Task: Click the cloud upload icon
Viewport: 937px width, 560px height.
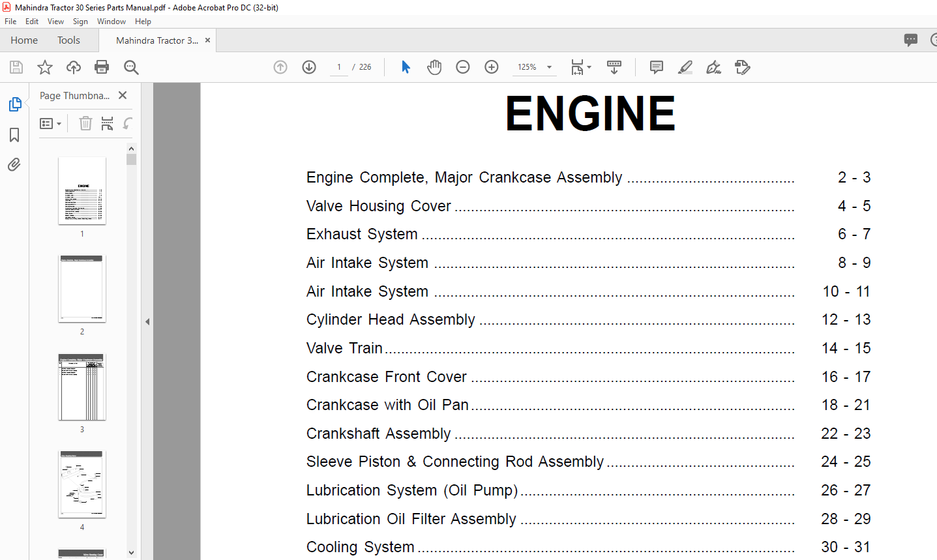Action: (x=74, y=67)
